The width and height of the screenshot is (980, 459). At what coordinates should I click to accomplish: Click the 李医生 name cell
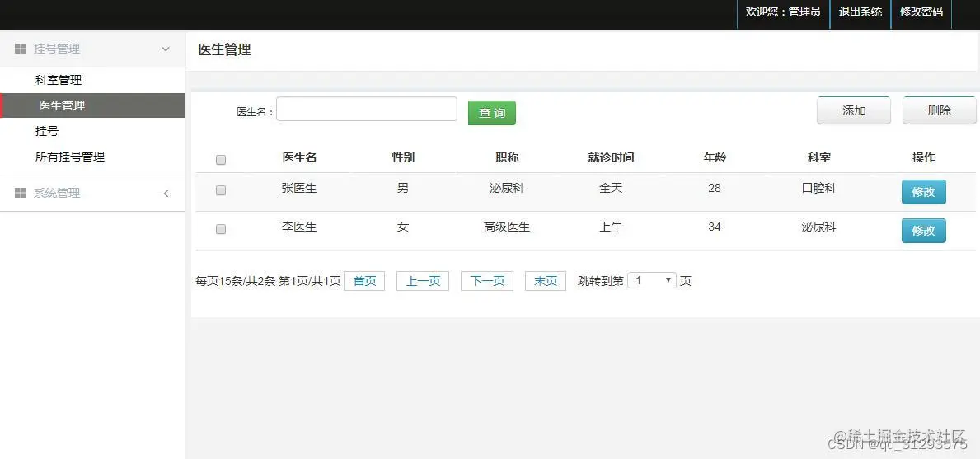pos(299,227)
